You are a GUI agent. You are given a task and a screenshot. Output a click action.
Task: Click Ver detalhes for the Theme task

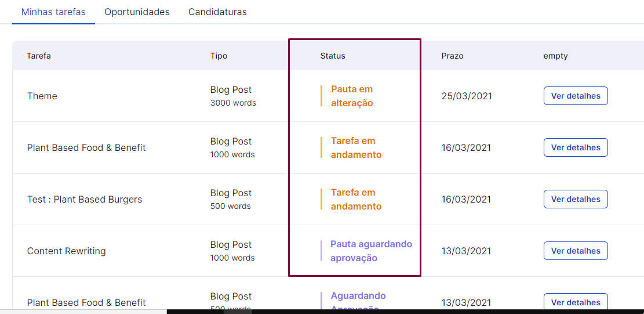point(576,96)
